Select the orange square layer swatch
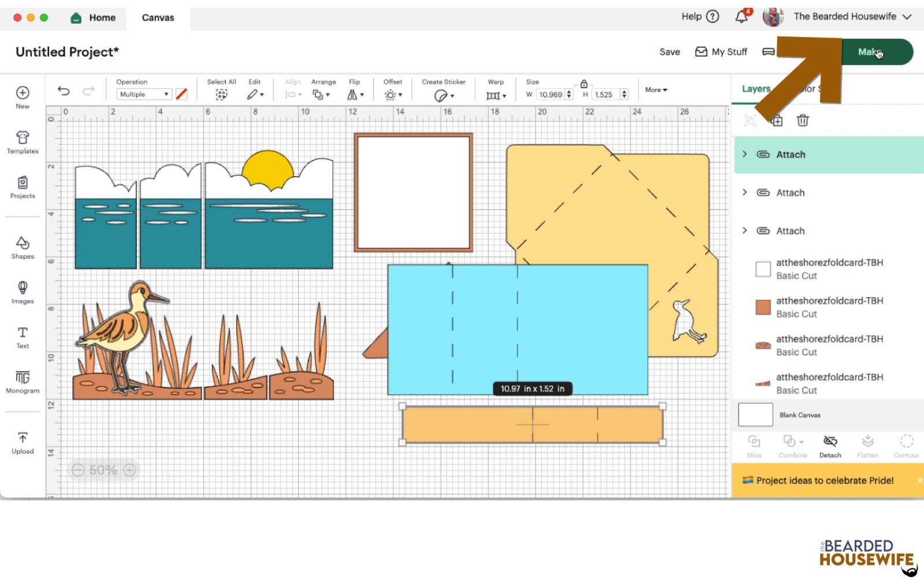The height and width of the screenshot is (587, 924). pos(763,307)
